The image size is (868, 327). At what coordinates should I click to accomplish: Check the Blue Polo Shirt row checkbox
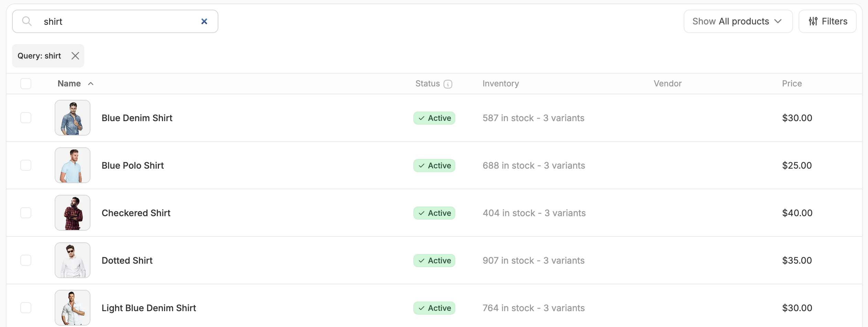(x=26, y=165)
